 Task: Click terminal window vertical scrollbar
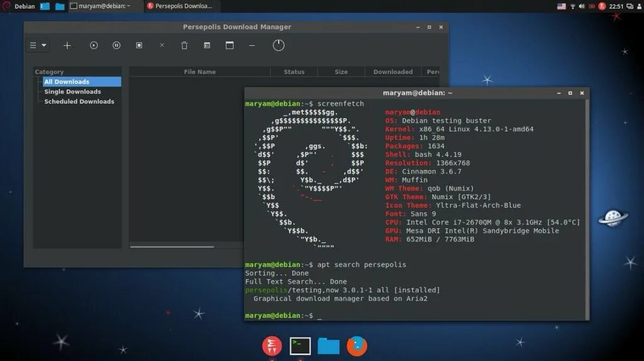tap(587, 209)
